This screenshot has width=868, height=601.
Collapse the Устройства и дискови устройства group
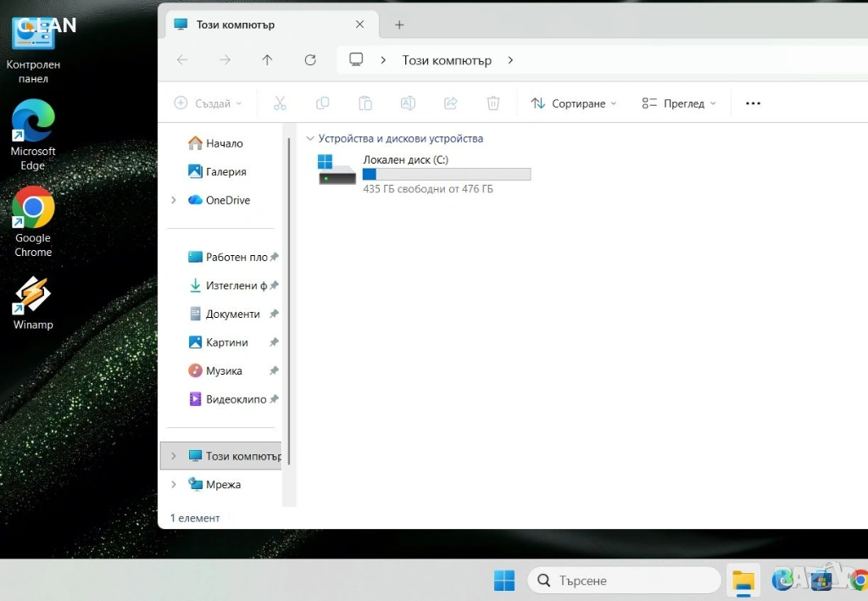click(310, 138)
